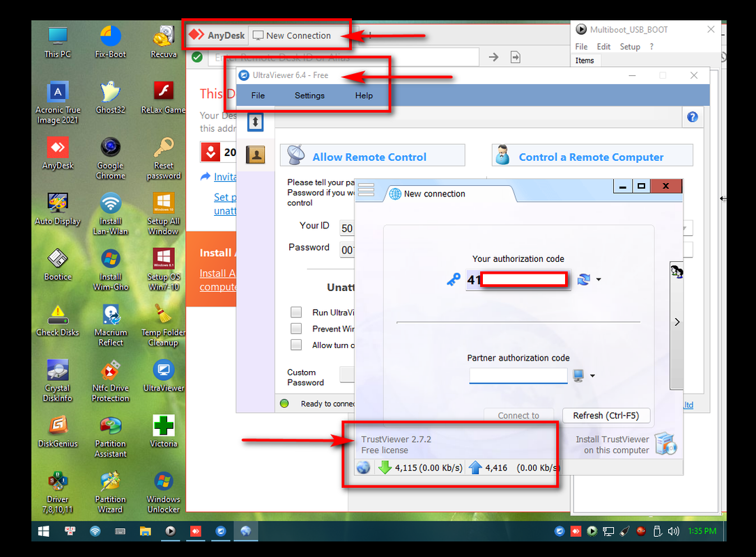Open UltraViewer Help menu
This screenshot has height=557, width=756.
[364, 95]
